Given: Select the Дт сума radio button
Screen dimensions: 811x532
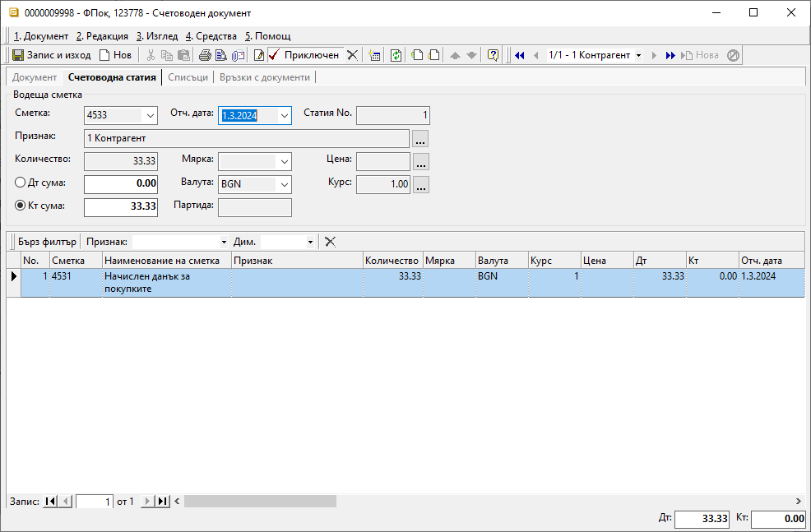Looking at the screenshot, I should point(21,183).
